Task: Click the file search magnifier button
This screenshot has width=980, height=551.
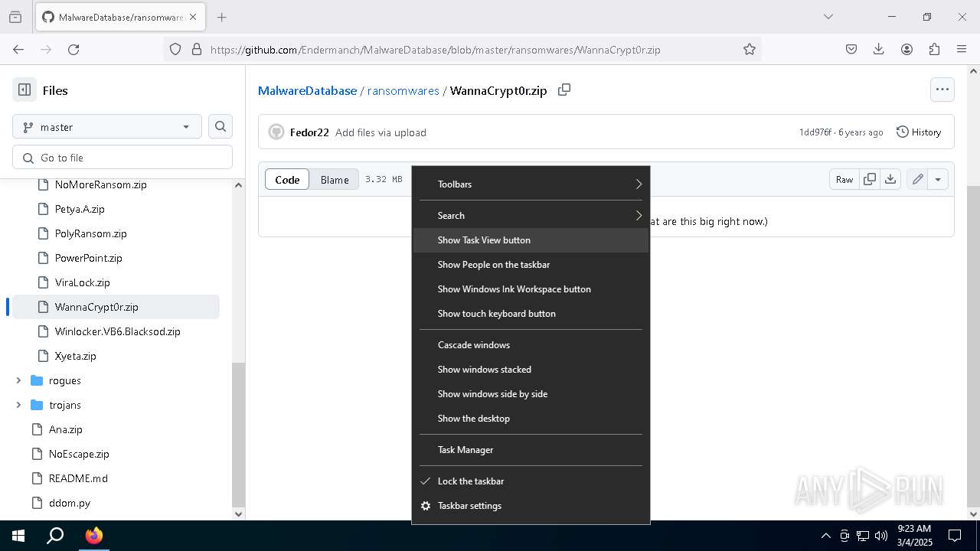Action: click(x=220, y=127)
